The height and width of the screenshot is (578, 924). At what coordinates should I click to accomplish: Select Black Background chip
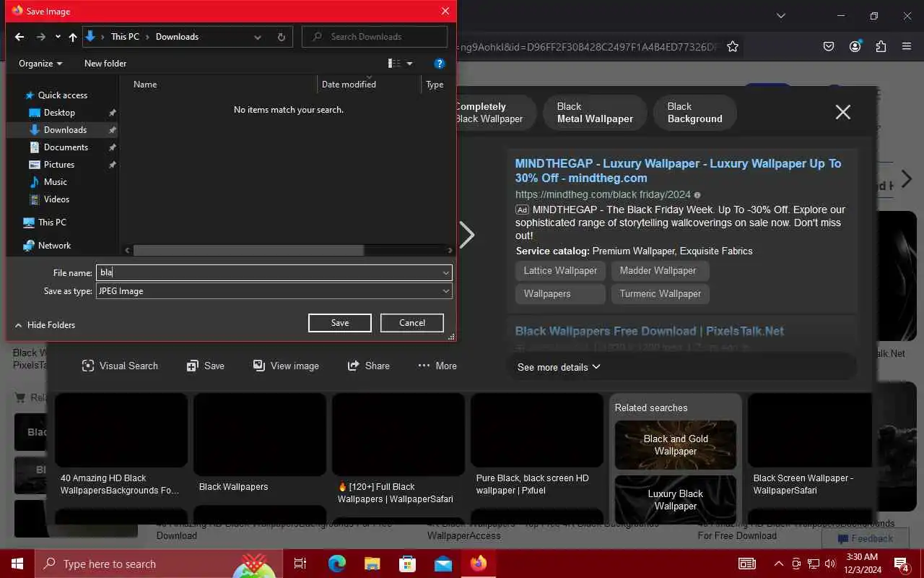pos(694,113)
